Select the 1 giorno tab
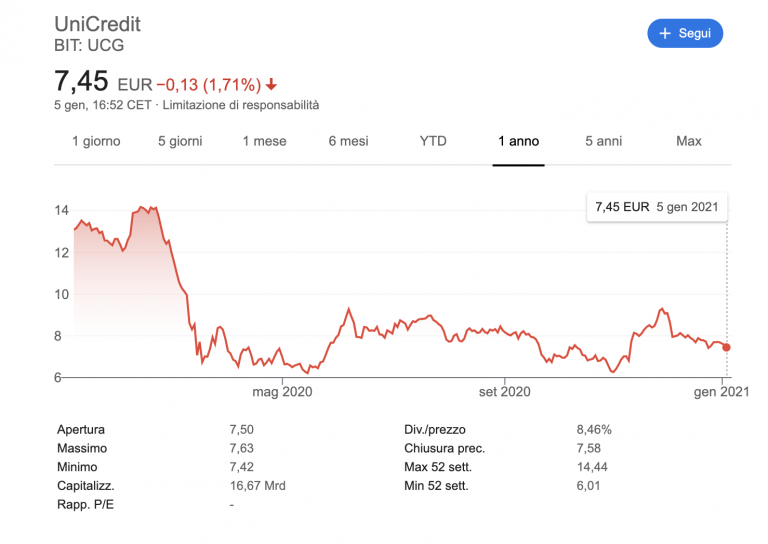Viewport: 768px width, 544px height. click(96, 141)
